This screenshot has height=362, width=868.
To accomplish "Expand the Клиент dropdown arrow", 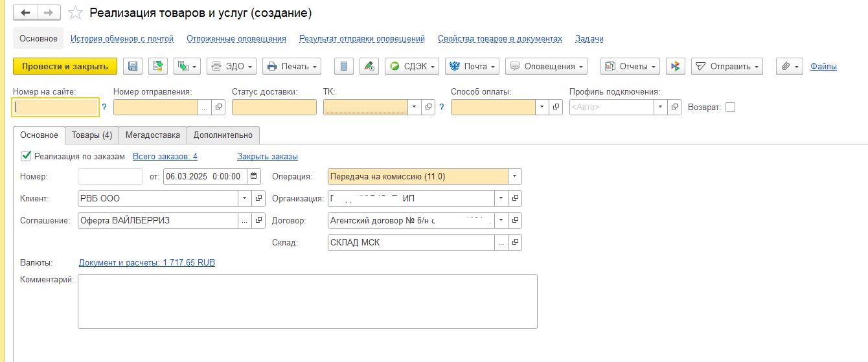I will click(x=245, y=198).
